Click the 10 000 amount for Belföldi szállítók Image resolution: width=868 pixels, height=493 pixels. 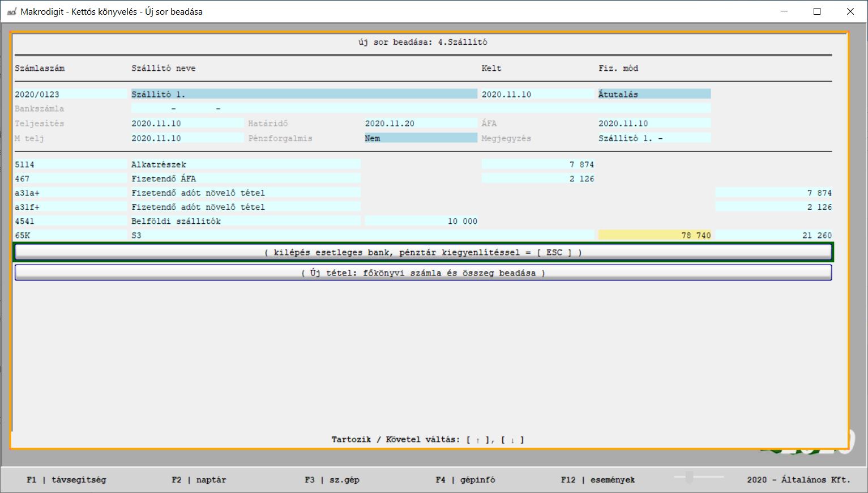click(x=421, y=221)
